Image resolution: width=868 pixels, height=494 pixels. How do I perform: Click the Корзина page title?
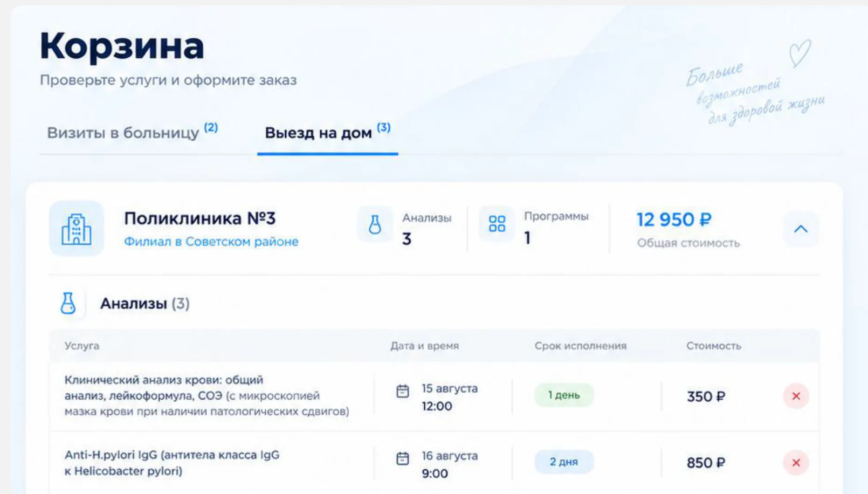[x=122, y=46]
